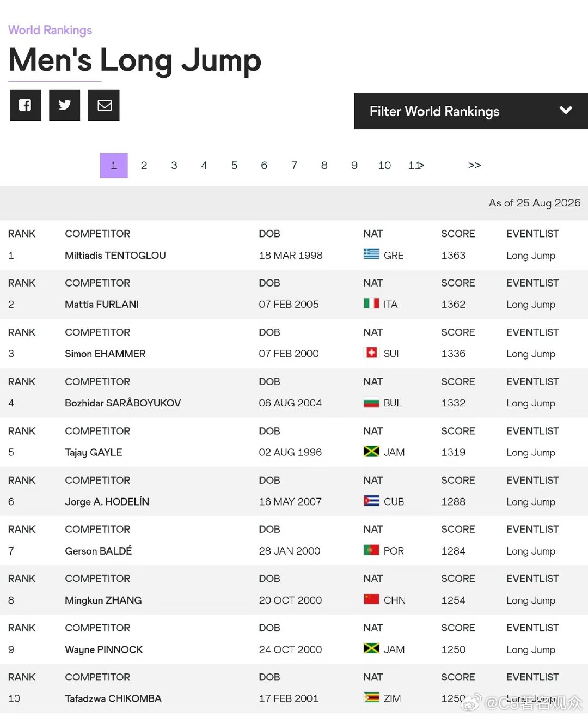Click the World Rankings breadcrumb link
The height and width of the screenshot is (717, 588).
click(x=50, y=30)
